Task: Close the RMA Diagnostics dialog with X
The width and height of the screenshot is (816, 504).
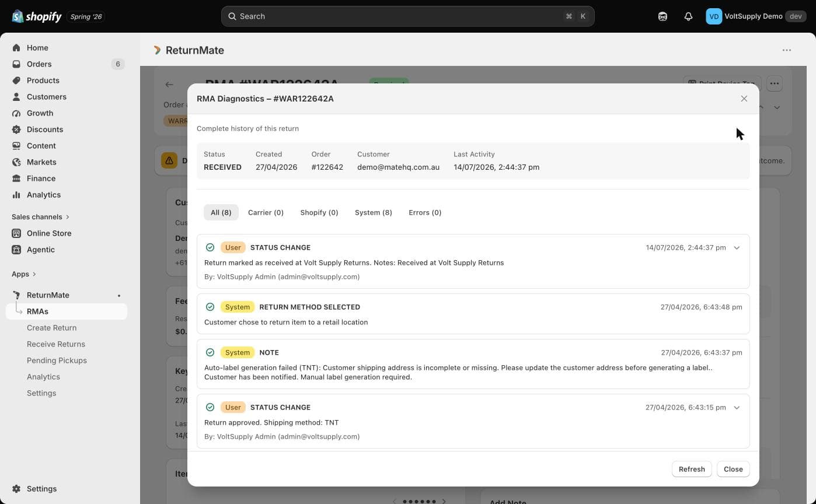Action: point(744,99)
